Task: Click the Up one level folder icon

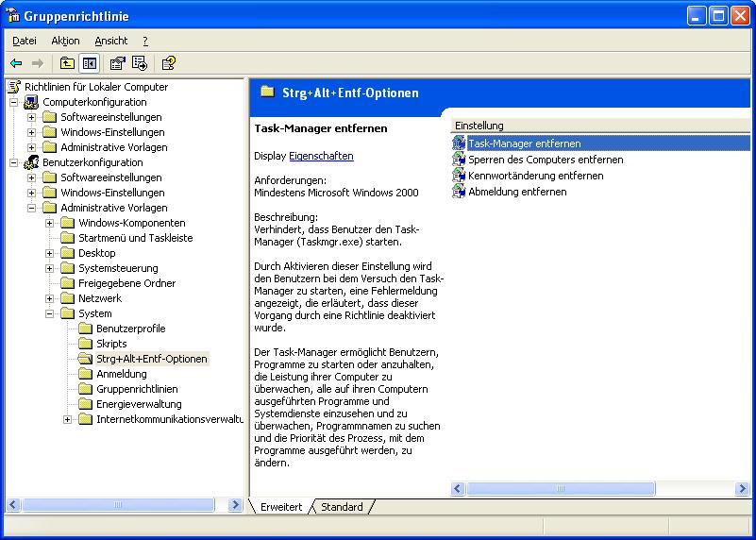Action: pos(67,63)
